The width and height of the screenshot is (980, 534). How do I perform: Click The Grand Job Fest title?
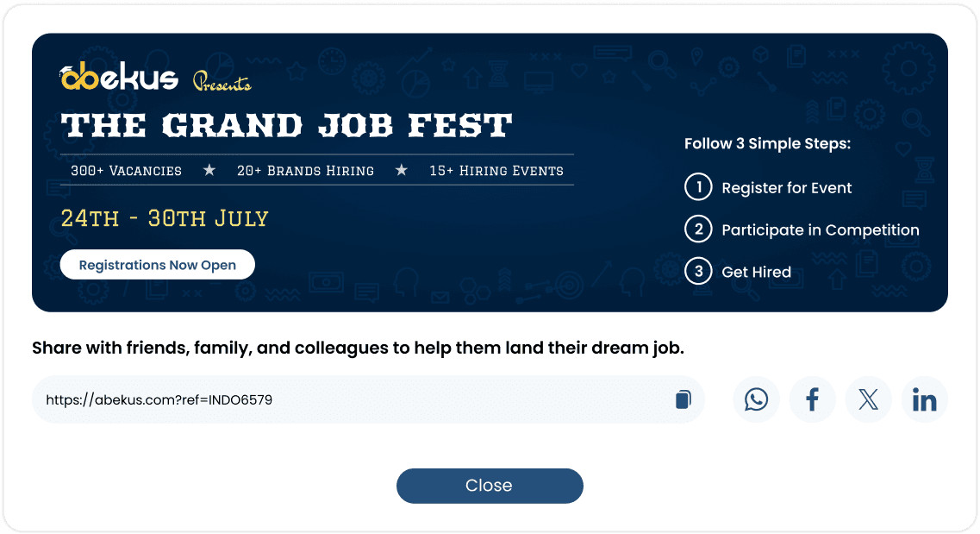[x=286, y=125]
